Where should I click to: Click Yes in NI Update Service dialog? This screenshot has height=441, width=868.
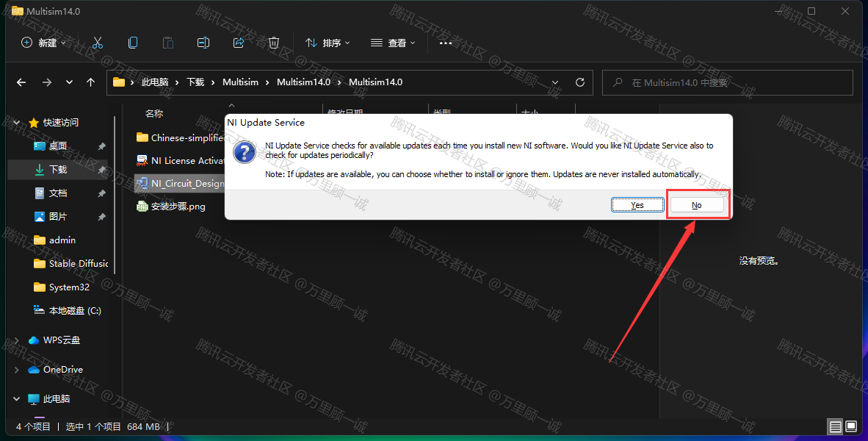pyautogui.click(x=637, y=205)
